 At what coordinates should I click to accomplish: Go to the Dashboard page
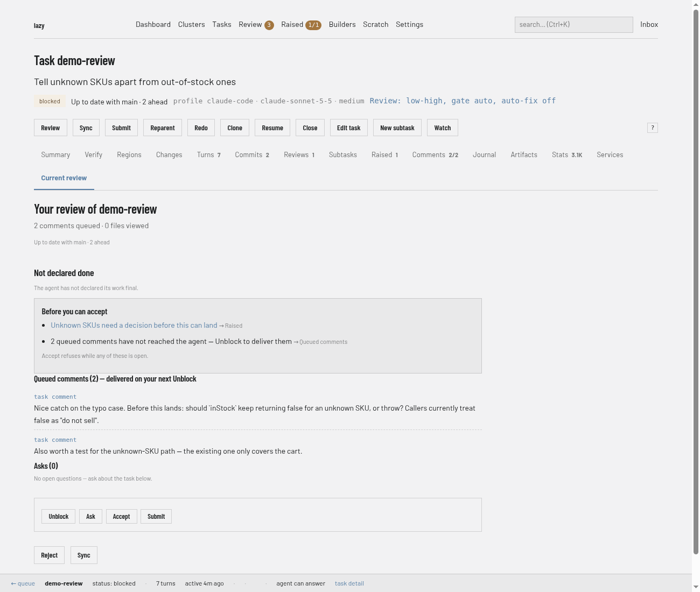153,24
